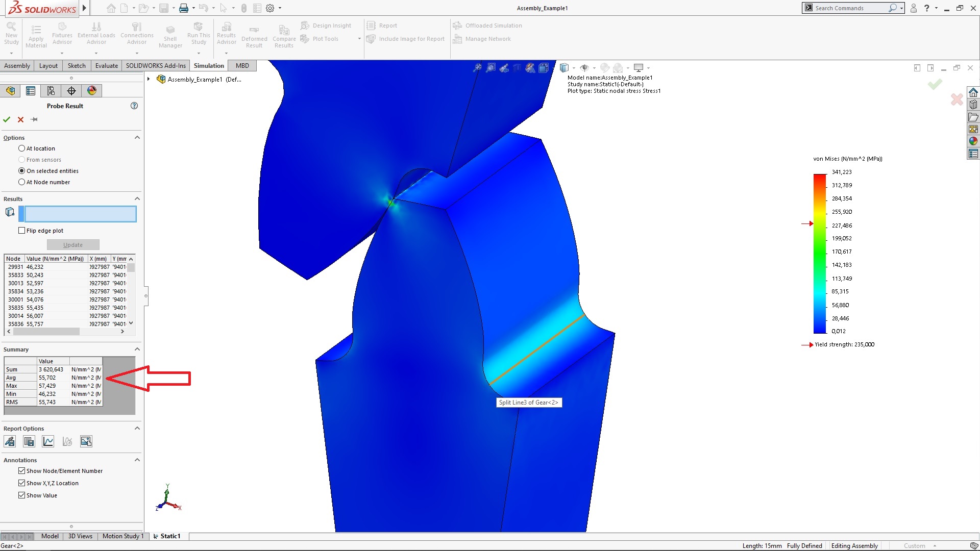Open Design Insight plot
The height and width of the screenshot is (551, 980).
(x=326, y=26)
